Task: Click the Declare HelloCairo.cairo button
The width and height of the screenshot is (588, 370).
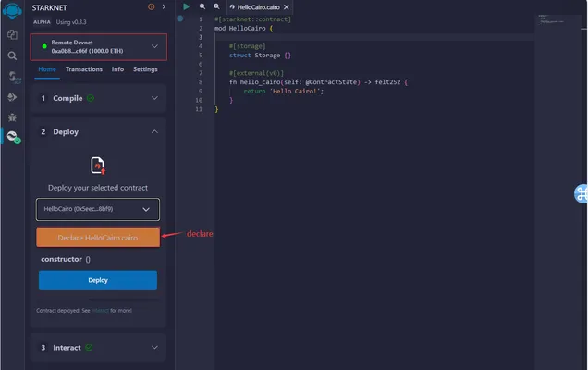Action: coord(98,238)
